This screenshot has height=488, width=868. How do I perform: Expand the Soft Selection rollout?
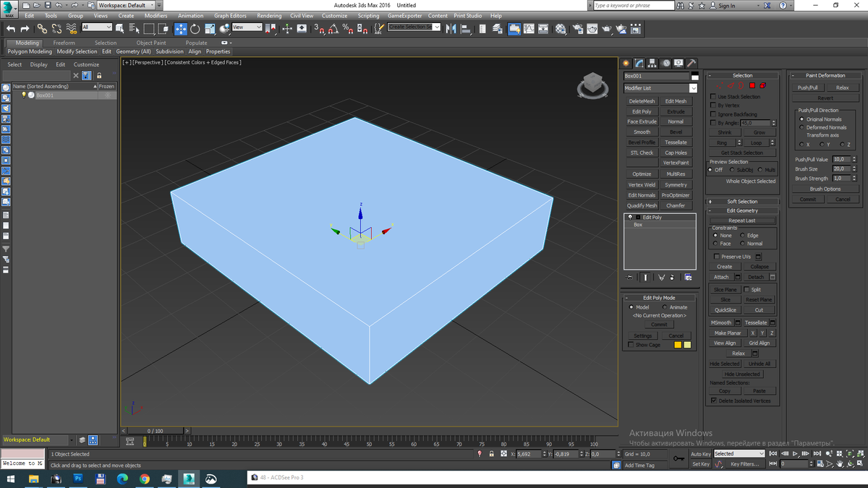tap(742, 202)
